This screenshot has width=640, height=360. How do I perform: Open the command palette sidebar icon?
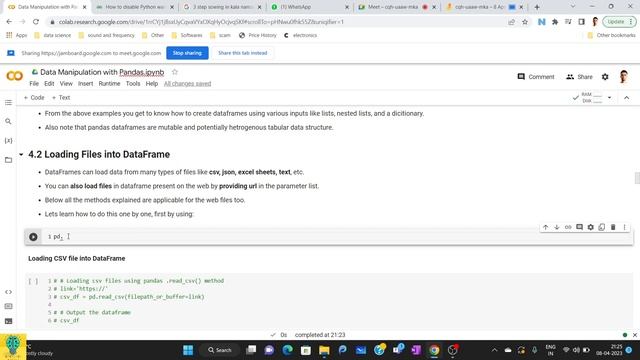point(8,306)
